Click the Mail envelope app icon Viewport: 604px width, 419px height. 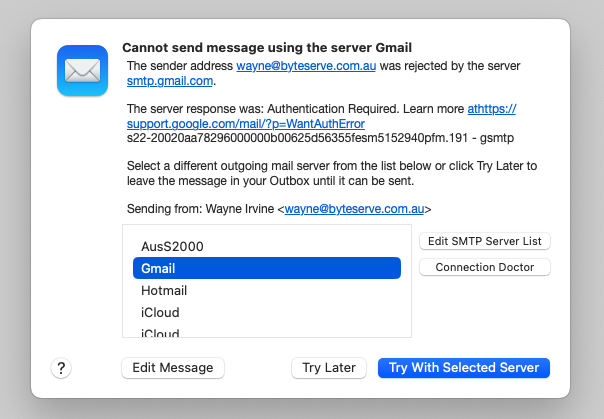pos(82,70)
